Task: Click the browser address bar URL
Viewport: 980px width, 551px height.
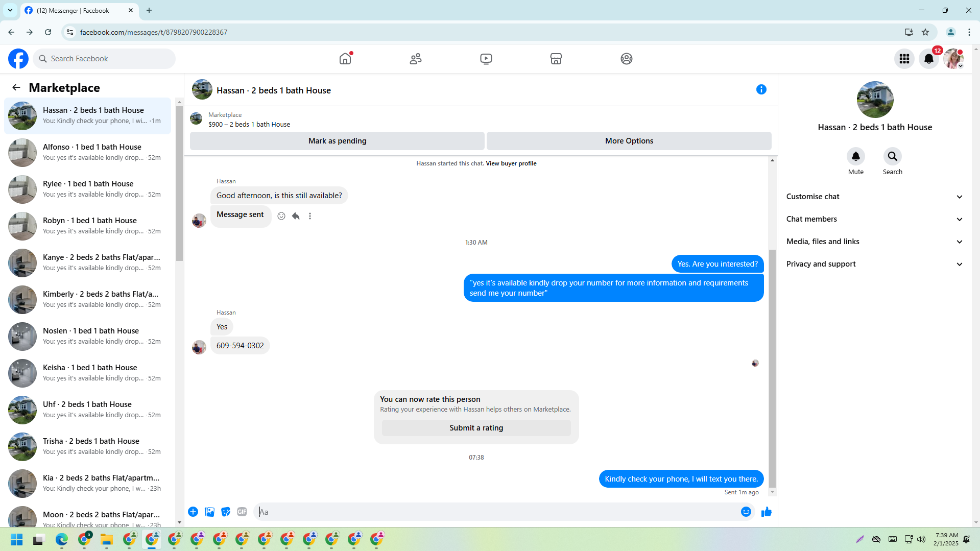Action: point(154,32)
